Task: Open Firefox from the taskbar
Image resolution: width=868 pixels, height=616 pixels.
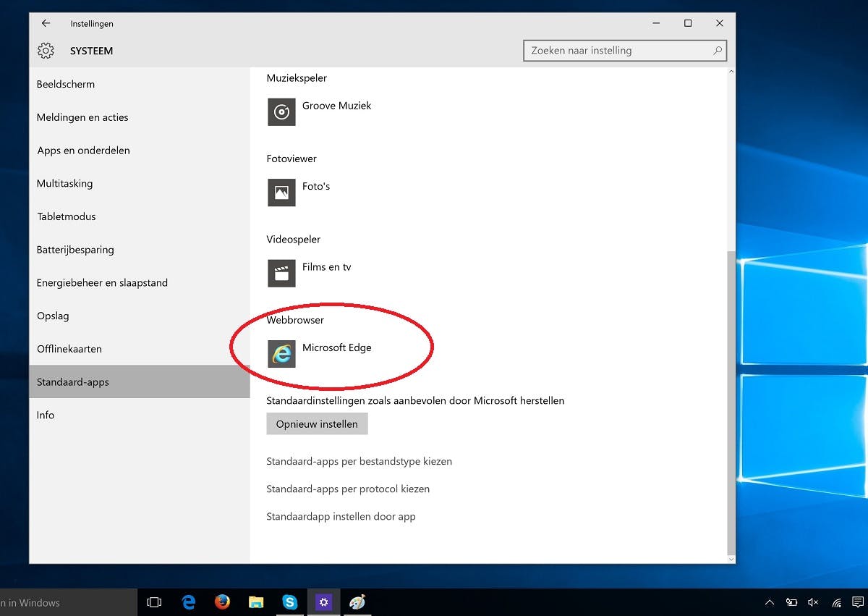Action: click(x=222, y=602)
